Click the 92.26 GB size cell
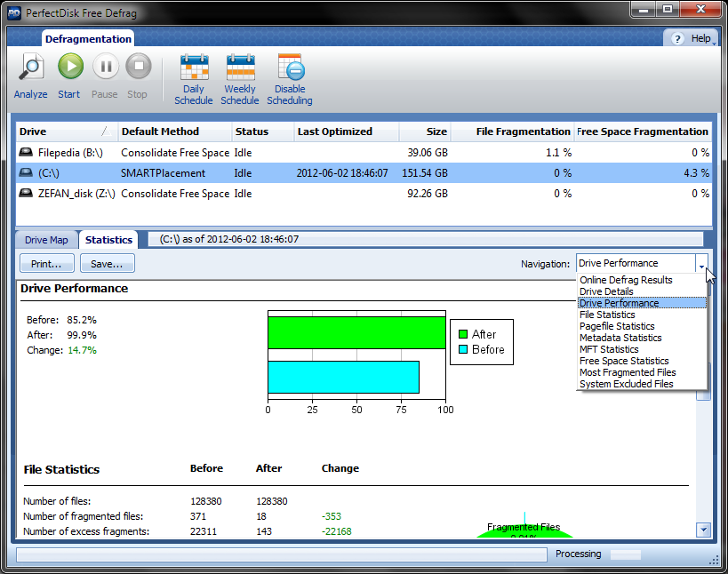 point(428,194)
